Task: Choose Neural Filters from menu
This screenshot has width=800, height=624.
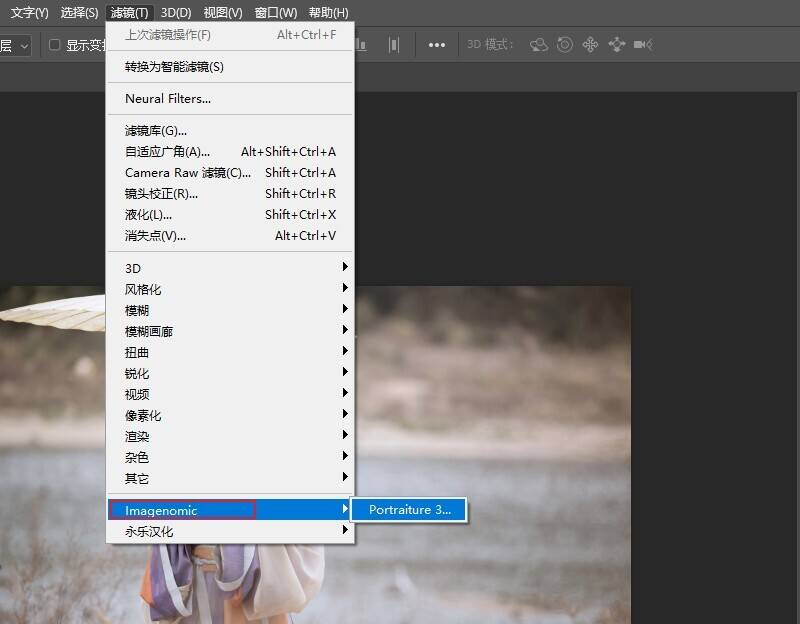Action: tap(168, 99)
